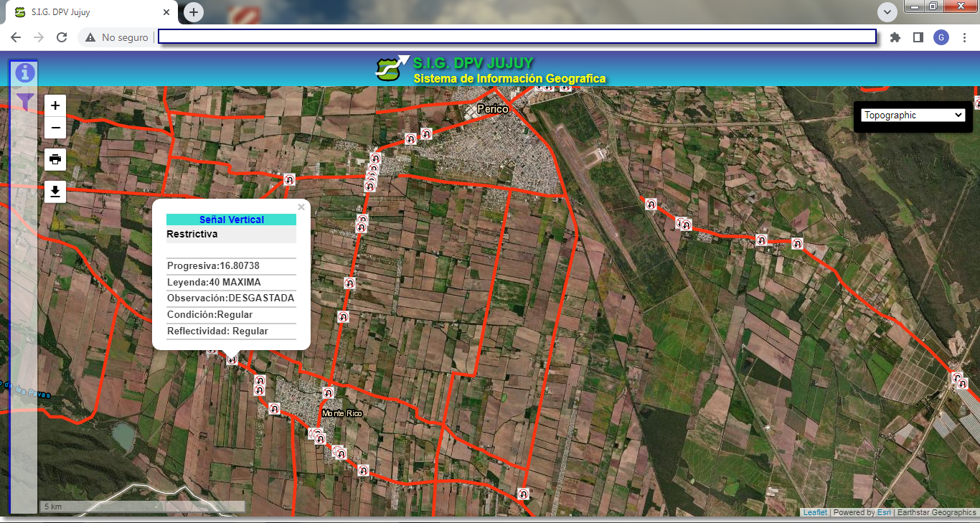This screenshot has height=523, width=980.
Task: Zoom in on the map
Action: (x=55, y=105)
